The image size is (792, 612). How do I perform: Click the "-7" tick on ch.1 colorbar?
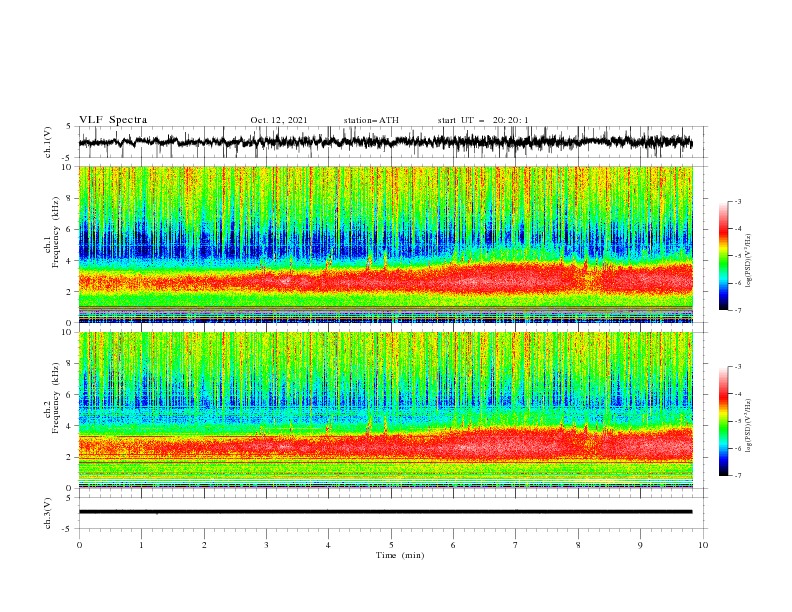coord(738,310)
